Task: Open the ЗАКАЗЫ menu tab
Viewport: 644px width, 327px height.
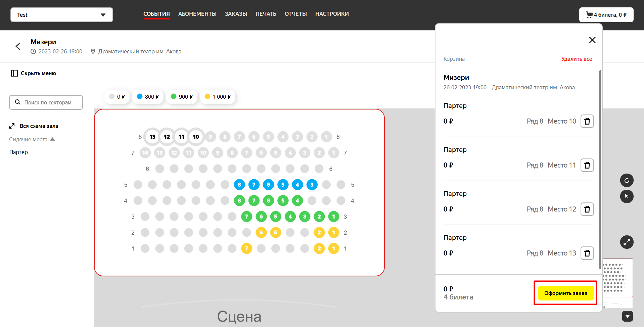Action: pos(236,14)
